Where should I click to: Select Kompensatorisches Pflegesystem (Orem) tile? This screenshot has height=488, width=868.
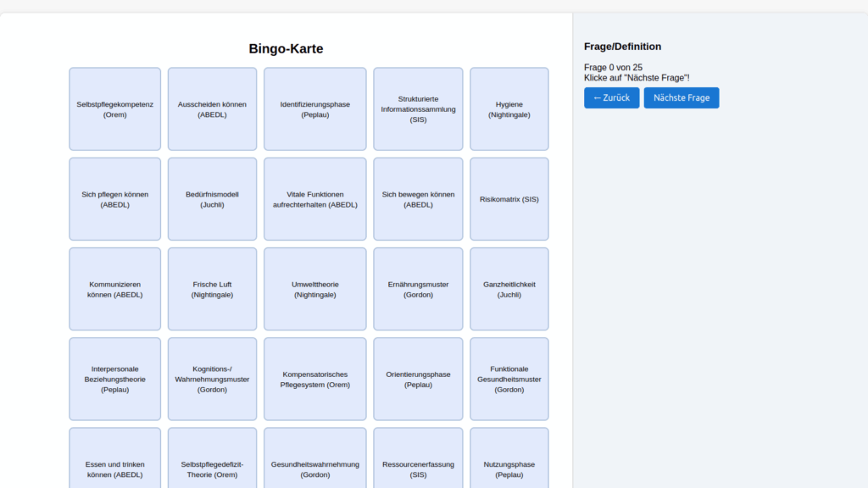pos(314,379)
